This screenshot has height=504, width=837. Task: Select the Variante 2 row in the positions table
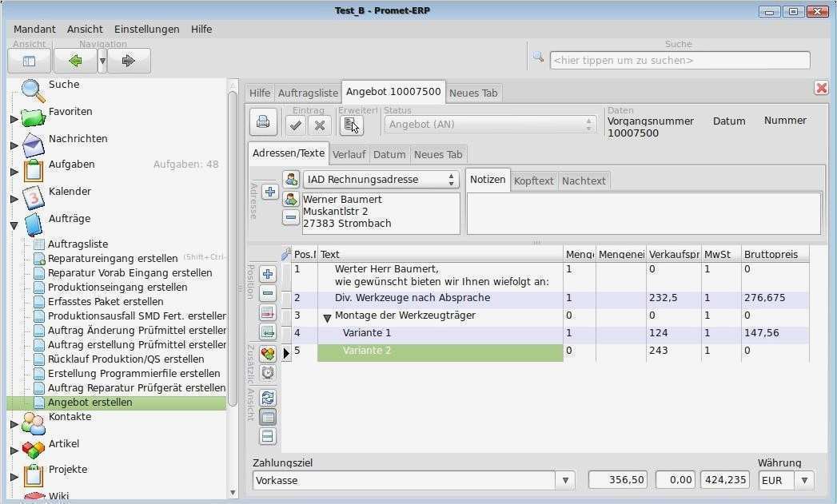367,350
